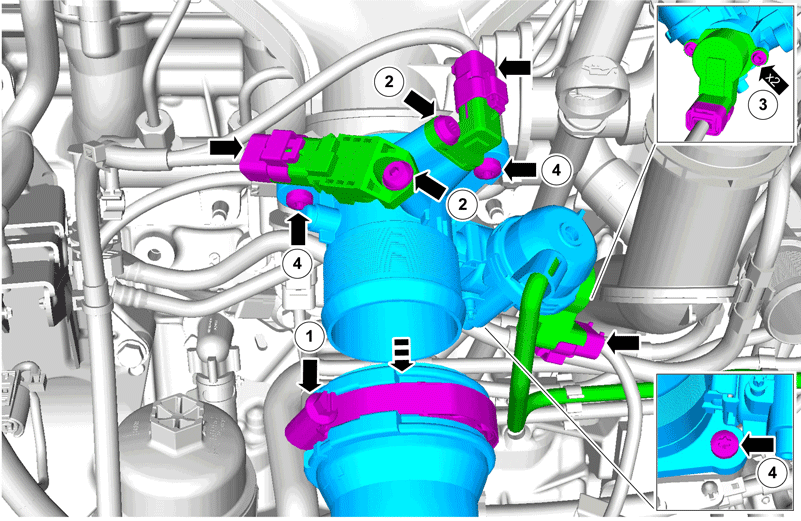Click arrow pointing at lower-right magenta connector
Viewport: 801px width, 521px height.
pyautogui.click(x=622, y=342)
